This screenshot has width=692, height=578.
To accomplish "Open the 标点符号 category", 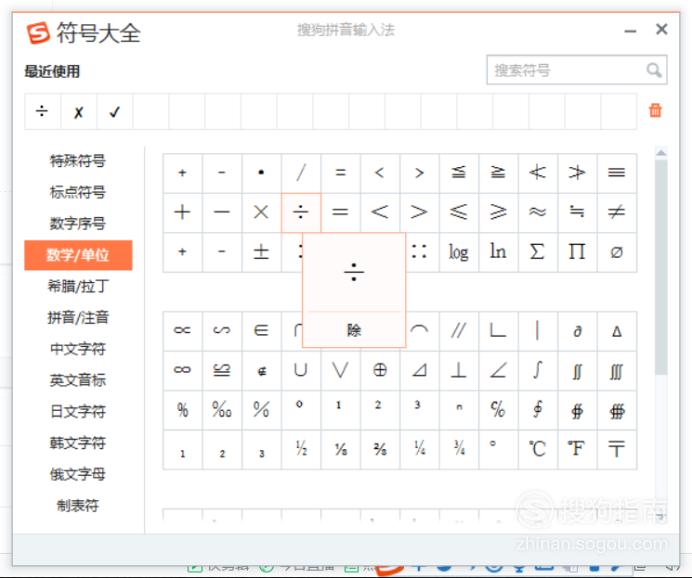I will coord(78,192).
